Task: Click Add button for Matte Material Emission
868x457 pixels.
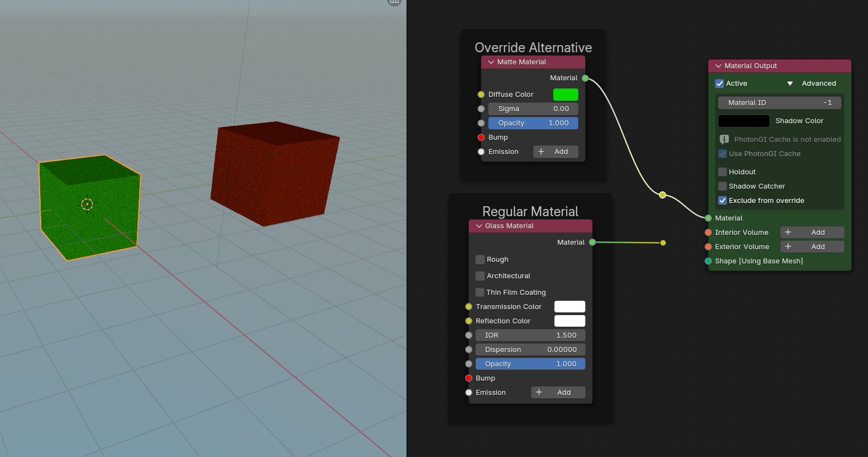Action: tap(555, 152)
